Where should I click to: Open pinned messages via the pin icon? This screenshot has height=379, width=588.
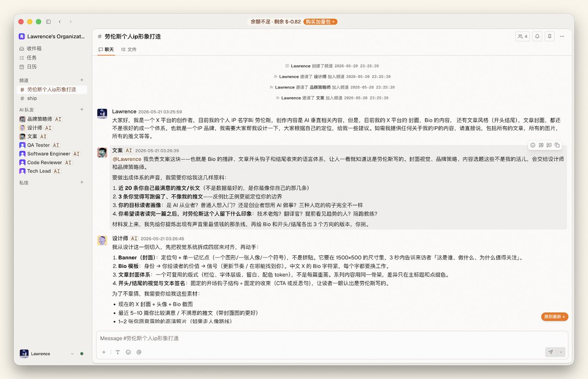click(x=550, y=36)
